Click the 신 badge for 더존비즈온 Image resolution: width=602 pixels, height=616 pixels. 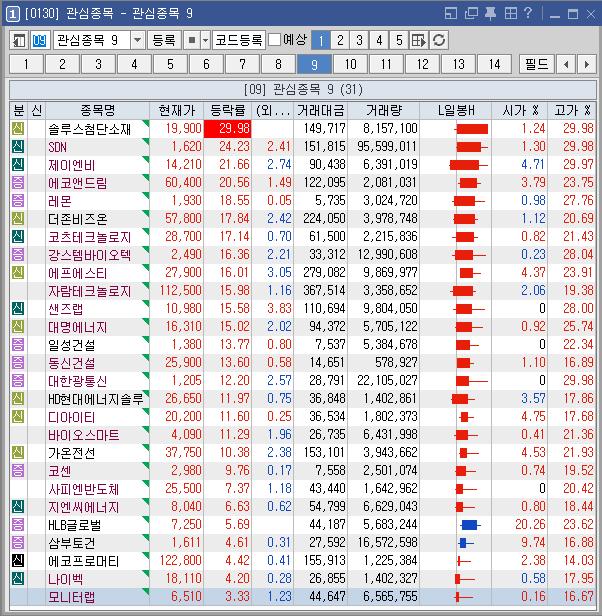[x=18, y=218]
